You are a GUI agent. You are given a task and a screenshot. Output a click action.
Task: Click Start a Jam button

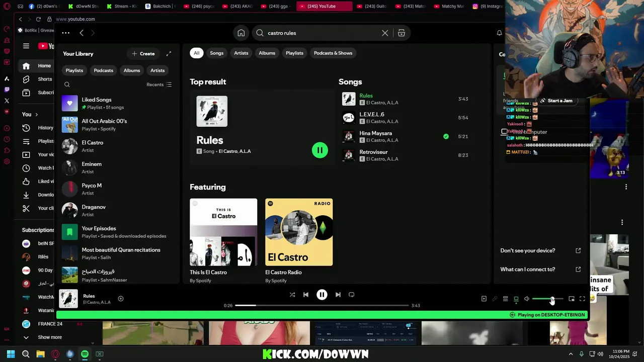point(556,101)
